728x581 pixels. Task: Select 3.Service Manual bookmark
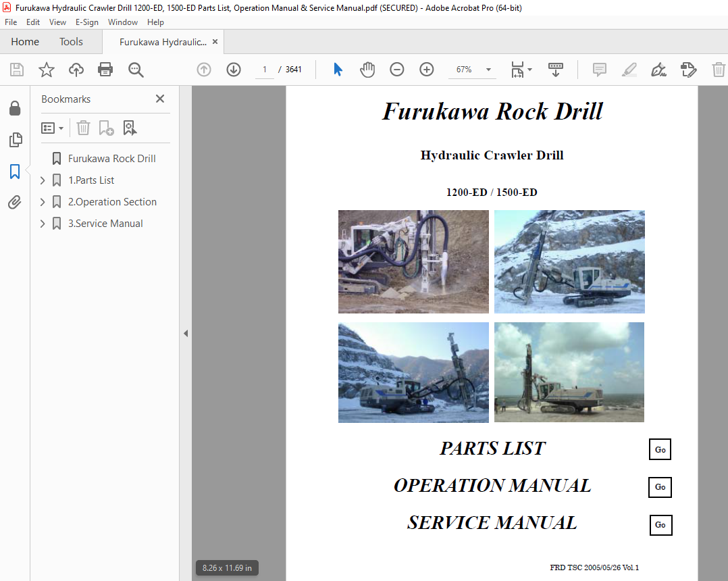(105, 224)
